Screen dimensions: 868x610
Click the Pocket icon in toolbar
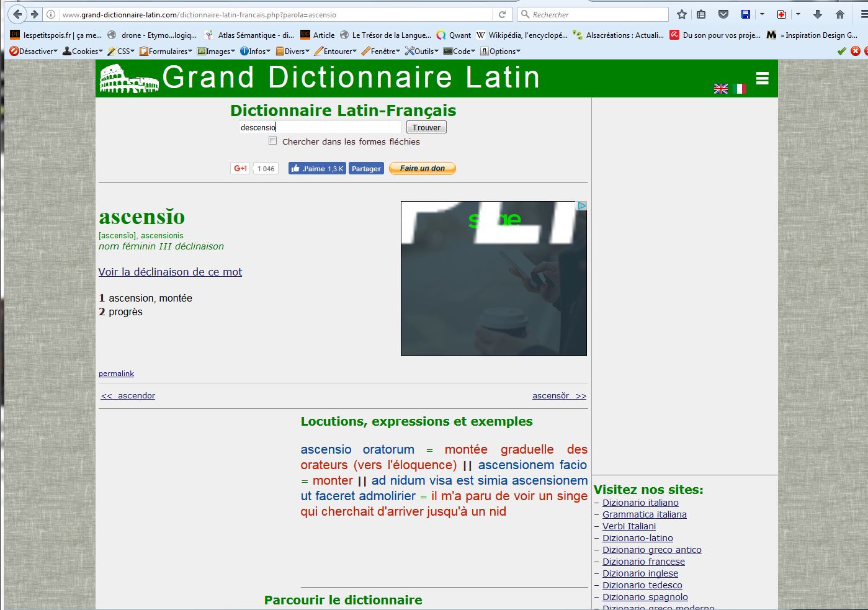723,14
